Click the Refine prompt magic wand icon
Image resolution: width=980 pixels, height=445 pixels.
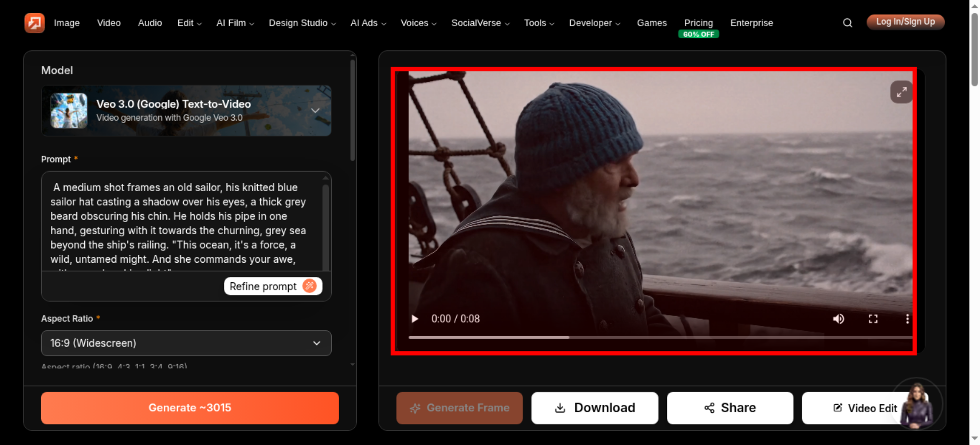pyautogui.click(x=310, y=286)
